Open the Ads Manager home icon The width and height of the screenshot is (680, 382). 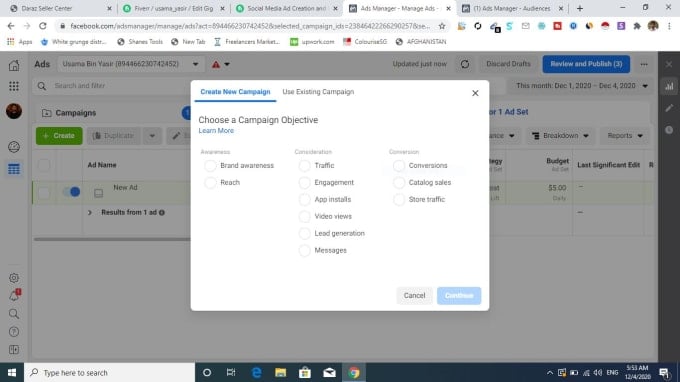click(14, 65)
